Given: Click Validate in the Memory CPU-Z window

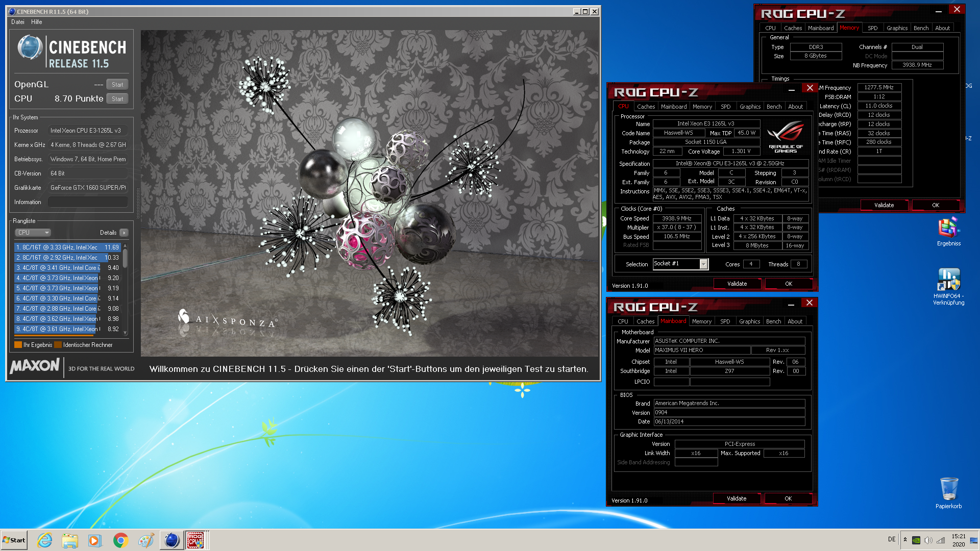Looking at the screenshot, I should pos(884,205).
